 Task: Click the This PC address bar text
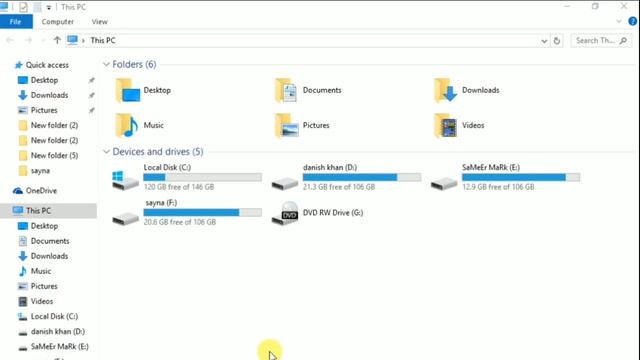click(103, 40)
